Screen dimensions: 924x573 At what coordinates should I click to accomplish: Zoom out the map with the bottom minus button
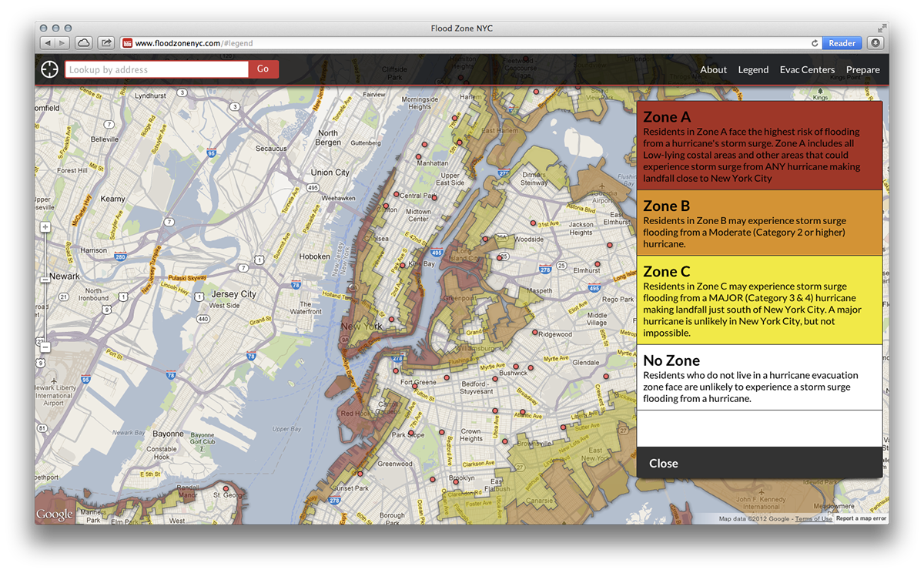pyautogui.click(x=45, y=347)
